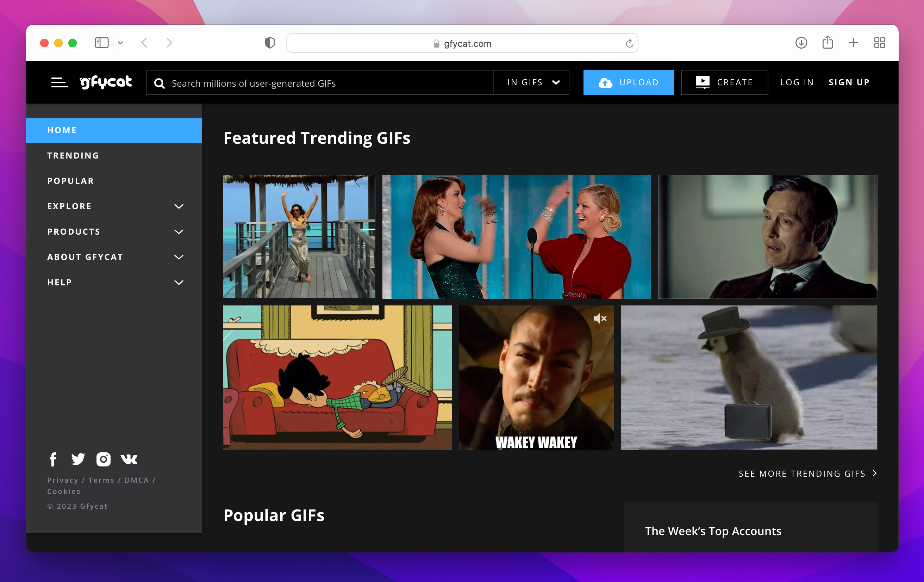Click the Upload icon button

click(603, 82)
